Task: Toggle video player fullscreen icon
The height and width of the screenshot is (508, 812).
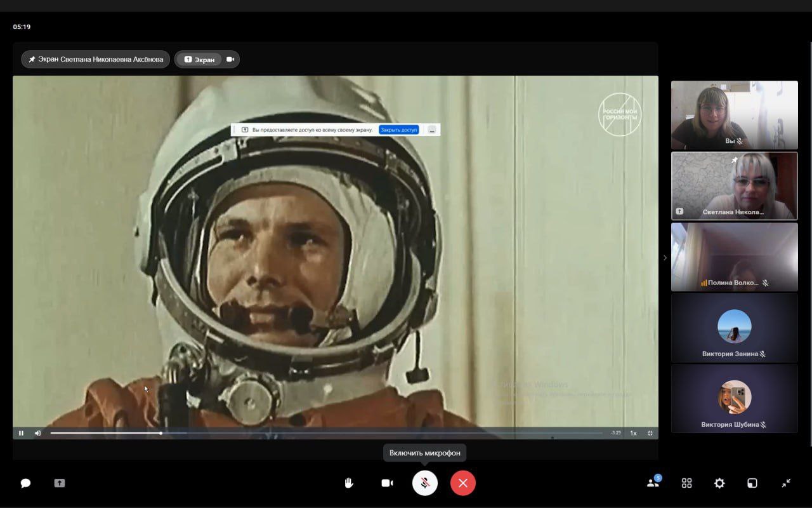Action: tap(650, 433)
